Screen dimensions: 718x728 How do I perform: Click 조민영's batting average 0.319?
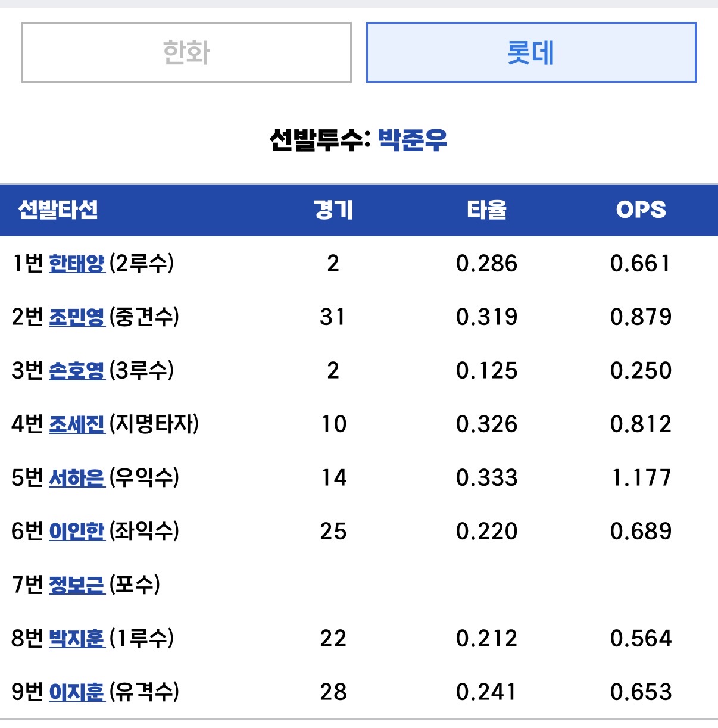coord(486,317)
